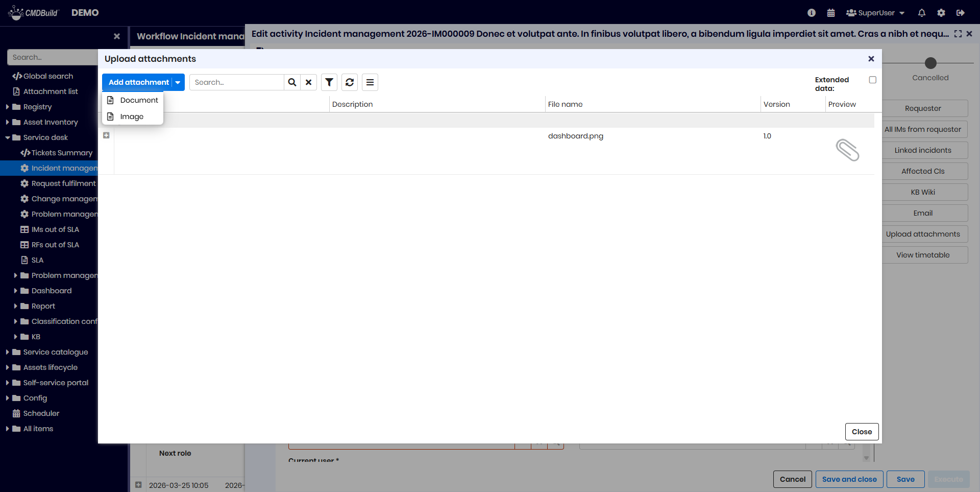Enable the Extended data checkbox

pos(873,80)
